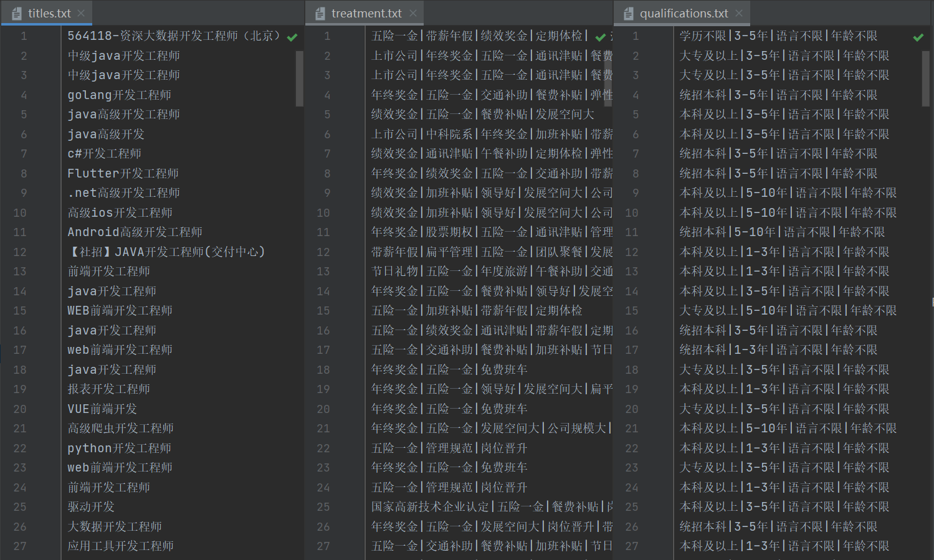Image resolution: width=934 pixels, height=560 pixels.
Task: Click '本科及以上|1-3年' on qualifications.txt line 27
Action: pos(784,546)
